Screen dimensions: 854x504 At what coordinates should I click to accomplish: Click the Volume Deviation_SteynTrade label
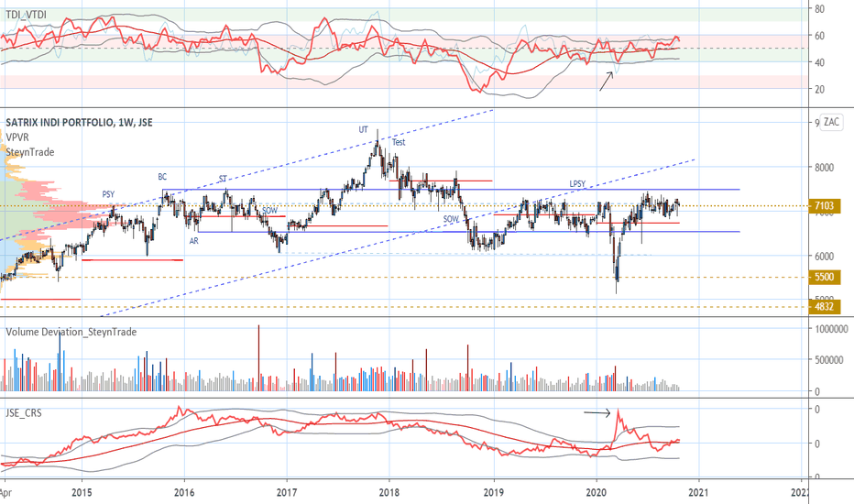click(71, 332)
